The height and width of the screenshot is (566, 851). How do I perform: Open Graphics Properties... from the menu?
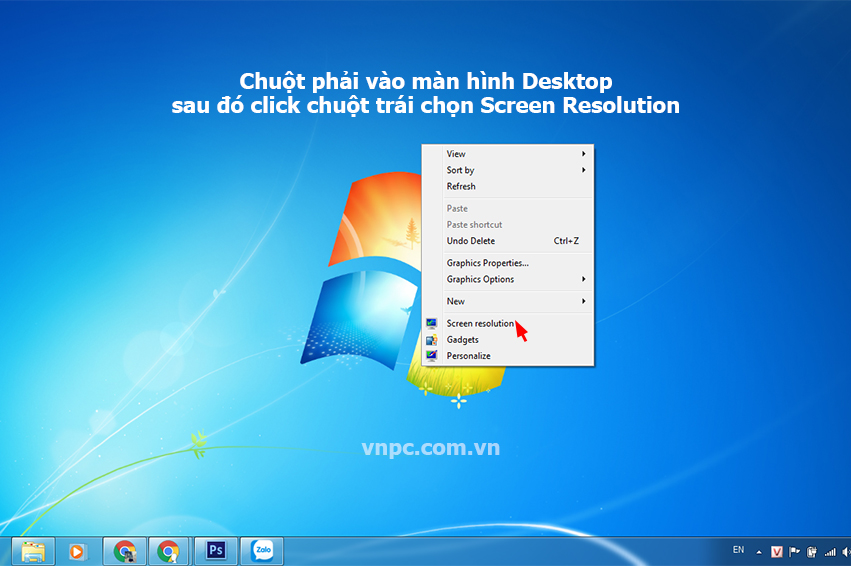[508, 263]
